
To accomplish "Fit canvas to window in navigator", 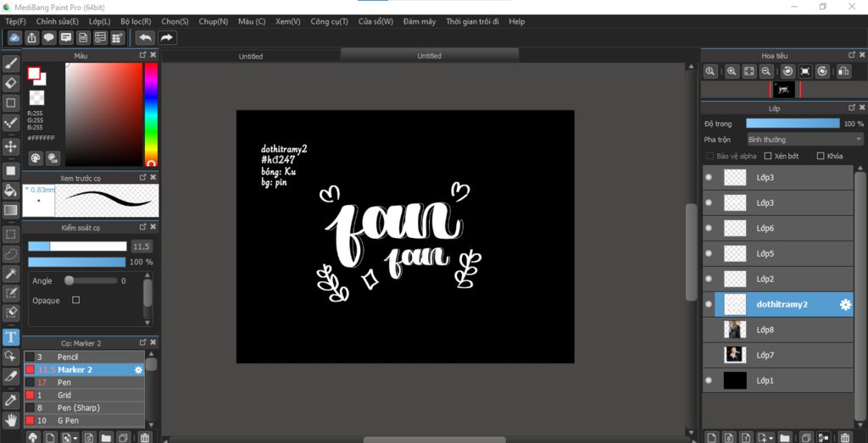I will tap(749, 71).
